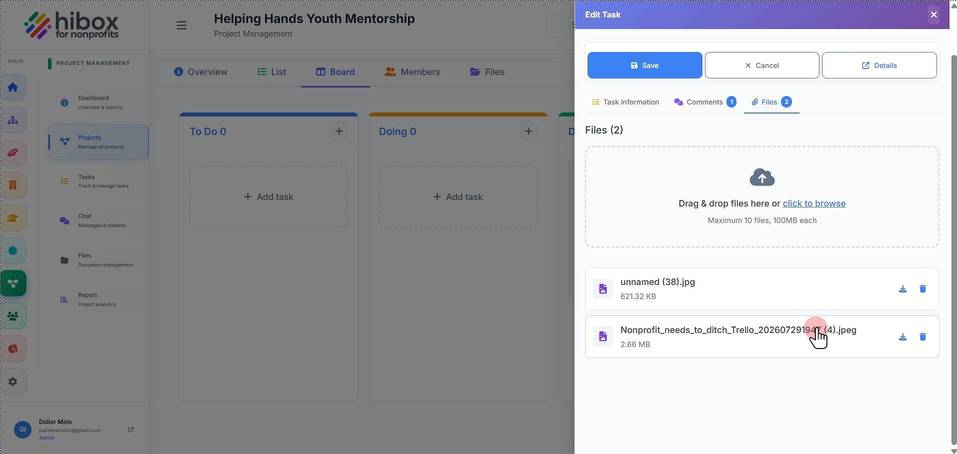This screenshot has height=454, width=957.
Task: Open the Members tab
Action: (412, 72)
